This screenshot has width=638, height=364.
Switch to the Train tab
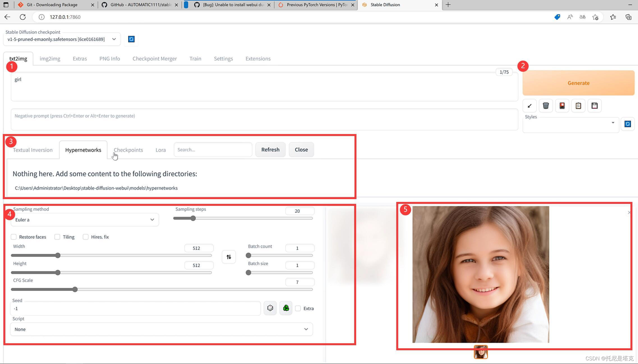point(195,59)
